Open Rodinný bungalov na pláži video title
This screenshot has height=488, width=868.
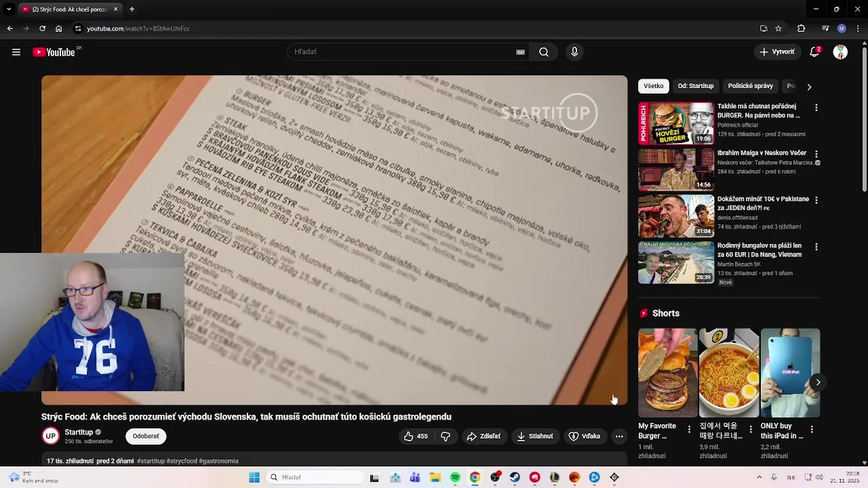click(759, 250)
